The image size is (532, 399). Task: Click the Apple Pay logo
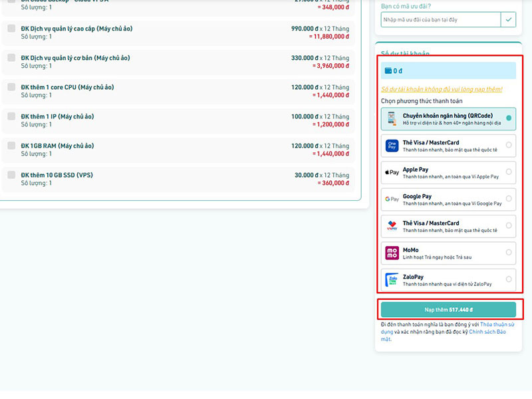tap(392, 172)
